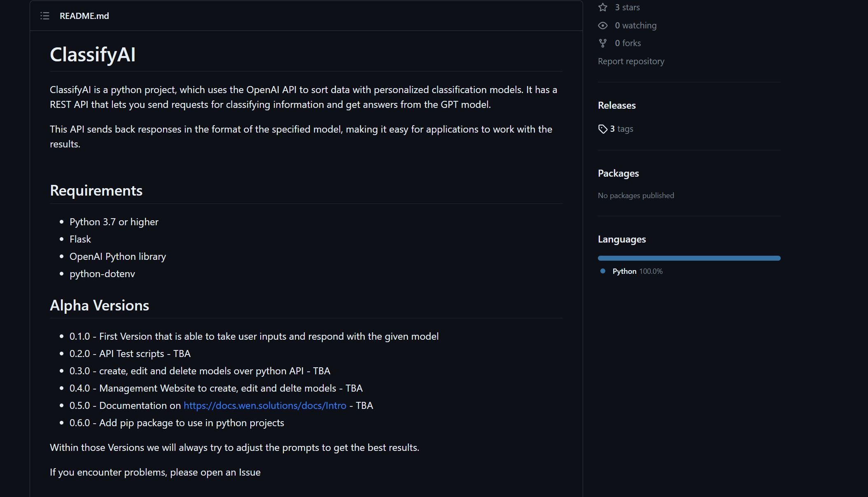868x497 pixels.
Task: Click the README.md file title
Action: click(x=84, y=16)
